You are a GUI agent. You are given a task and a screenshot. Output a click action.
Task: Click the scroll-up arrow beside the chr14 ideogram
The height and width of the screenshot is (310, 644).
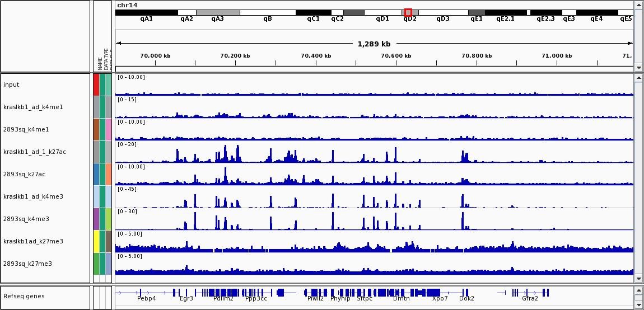(638, 5)
